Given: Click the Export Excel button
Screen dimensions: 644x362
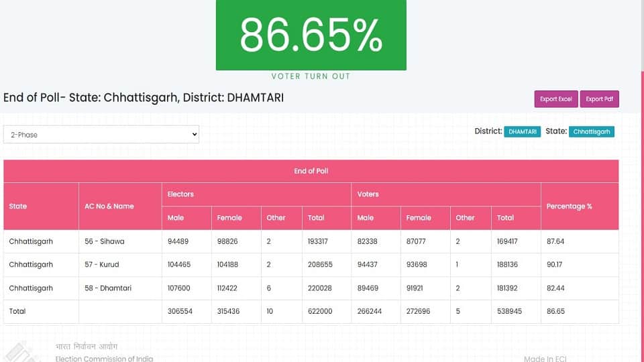Looking at the screenshot, I should tap(555, 99).
